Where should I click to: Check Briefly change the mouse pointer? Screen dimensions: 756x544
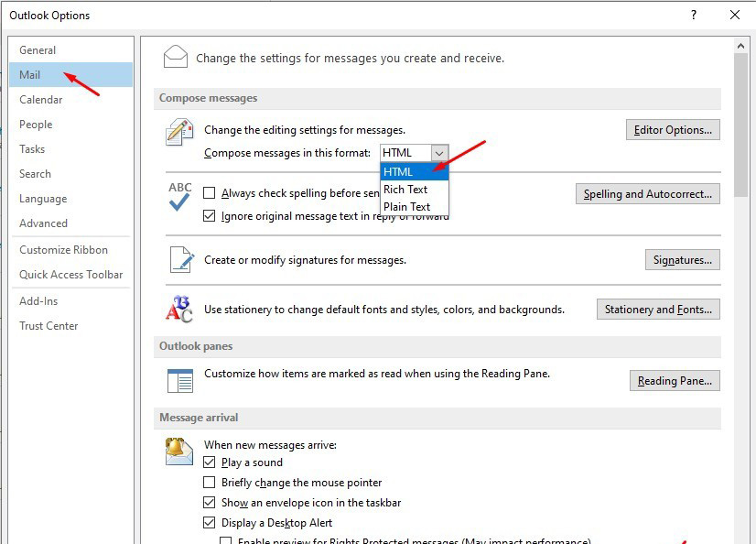coord(210,483)
